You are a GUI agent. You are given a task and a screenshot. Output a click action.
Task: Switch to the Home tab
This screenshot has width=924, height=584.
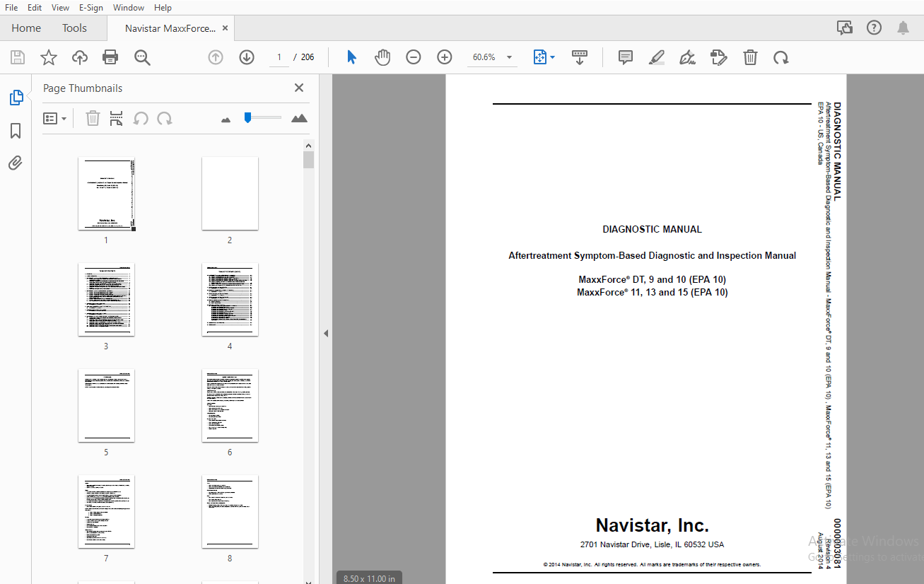(26, 28)
